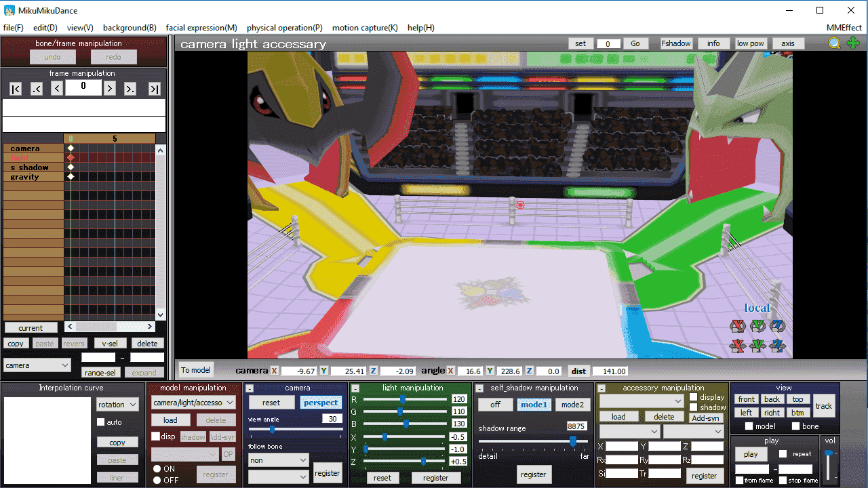
Task: Select the camera keyframe diamond at frame 0
Action: click(x=71, y=148)
